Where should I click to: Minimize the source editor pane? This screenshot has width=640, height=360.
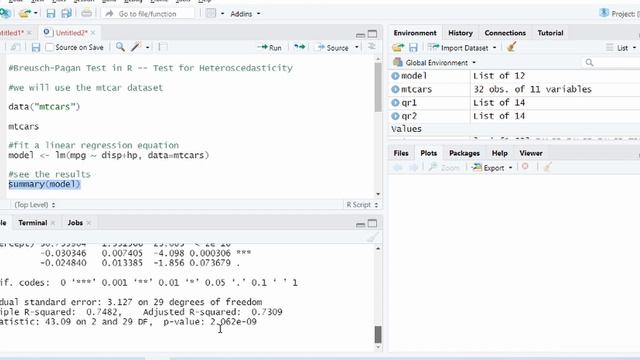pos(360,34)
